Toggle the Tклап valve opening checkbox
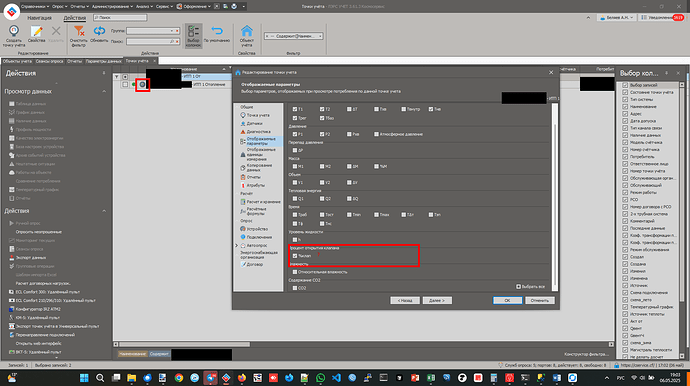Viewport: 690px width, 386px height. point(295,256)
